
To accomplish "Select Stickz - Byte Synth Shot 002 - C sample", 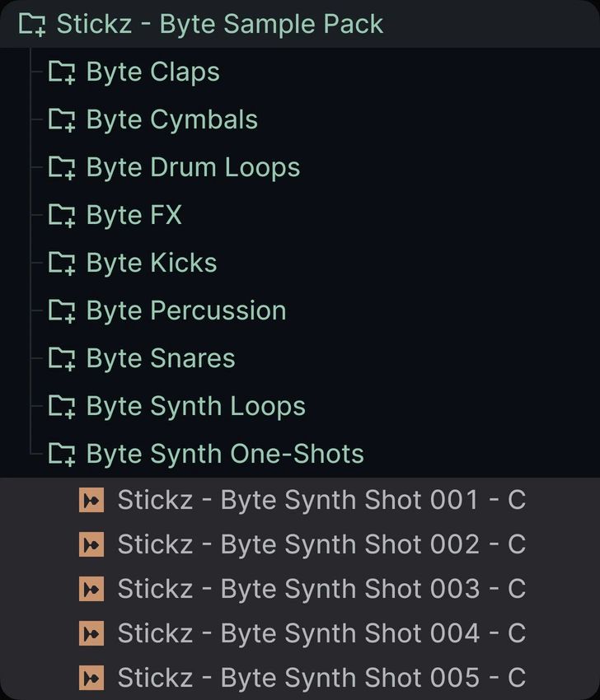I will pyautogui.click(x=321, y=544).
